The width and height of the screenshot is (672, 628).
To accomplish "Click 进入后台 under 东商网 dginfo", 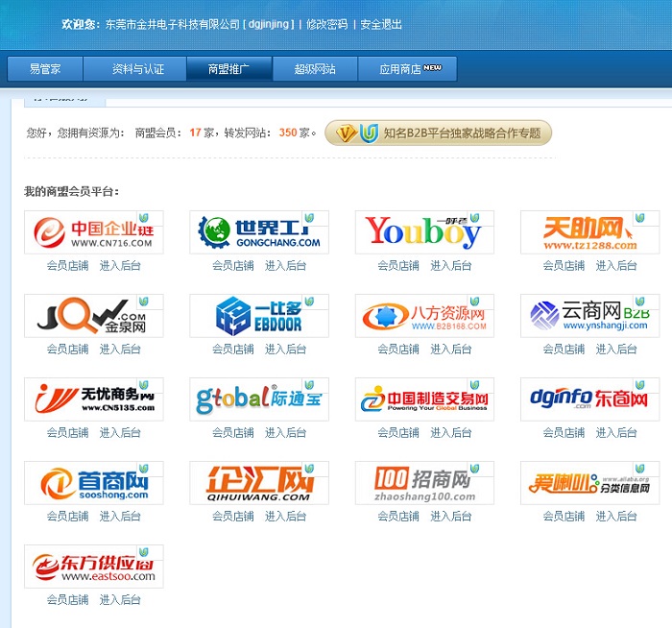I will coord(616,433).
